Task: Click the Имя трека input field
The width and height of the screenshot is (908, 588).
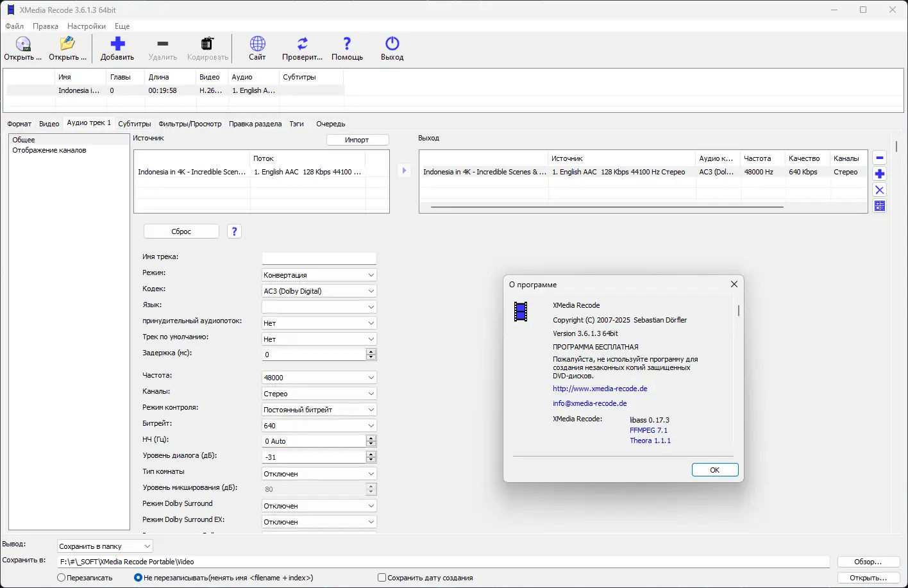Action: [x=319, y=258]
